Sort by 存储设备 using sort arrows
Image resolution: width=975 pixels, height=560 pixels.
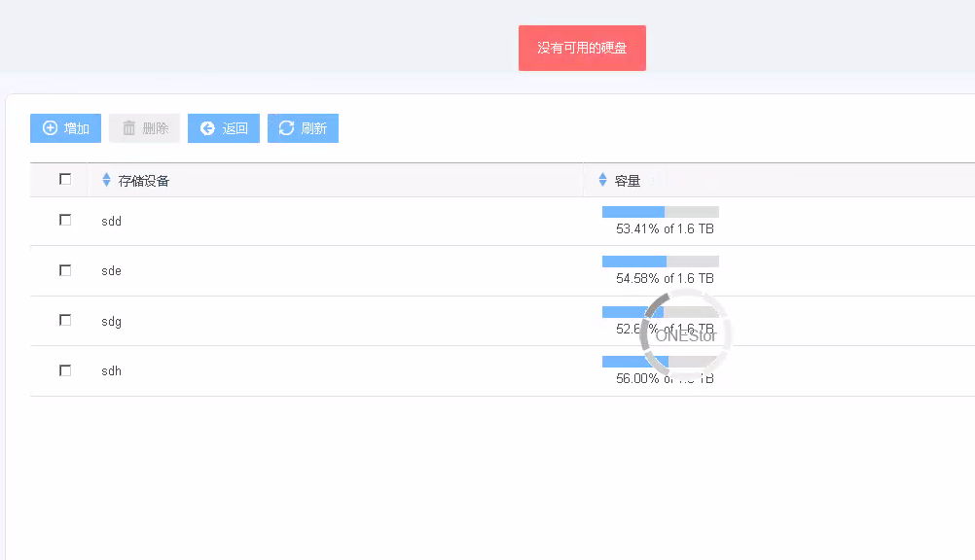[107, 180]
